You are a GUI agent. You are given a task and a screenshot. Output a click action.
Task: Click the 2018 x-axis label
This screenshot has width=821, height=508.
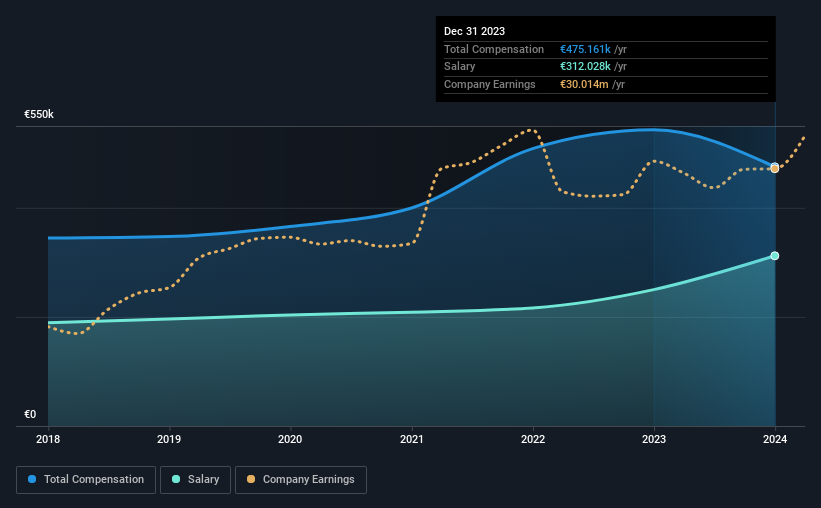pyautogui.click(x=48, y=439)
